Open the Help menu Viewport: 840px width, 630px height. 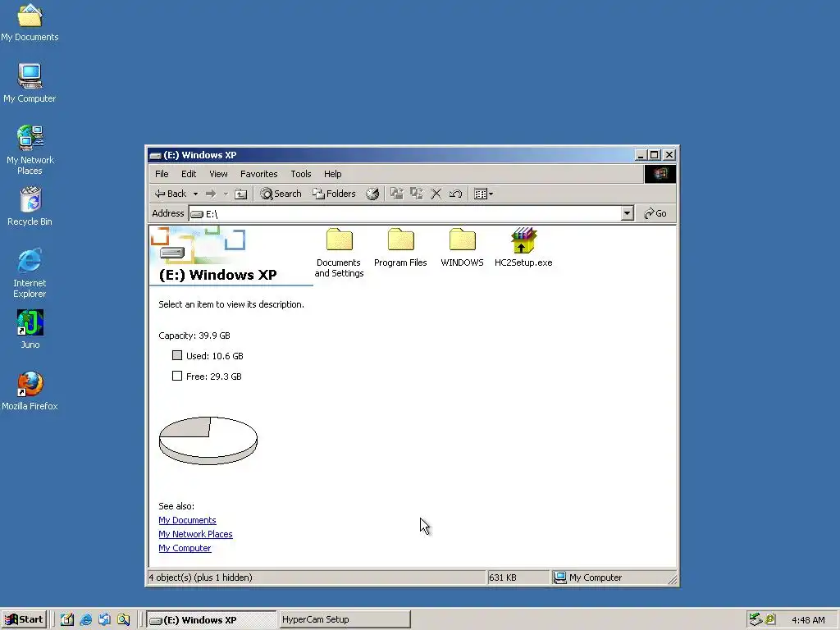click(333, 174)
